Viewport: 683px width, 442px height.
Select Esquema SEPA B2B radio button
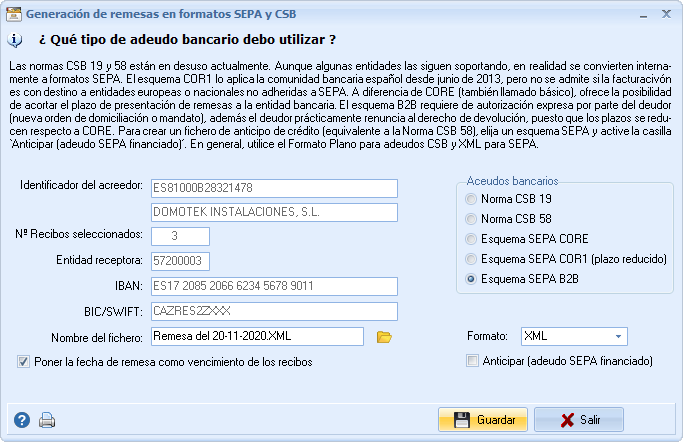click(472, 279)
